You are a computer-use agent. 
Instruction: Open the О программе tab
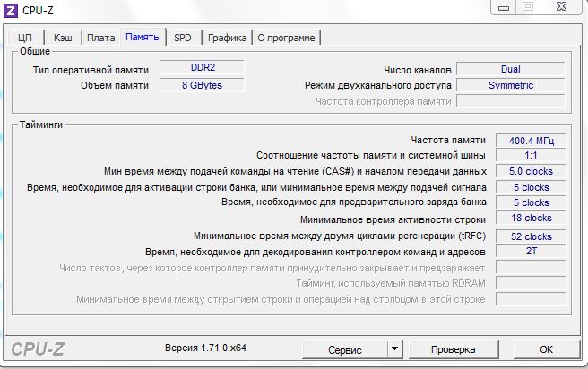click(x=286, y=38)
